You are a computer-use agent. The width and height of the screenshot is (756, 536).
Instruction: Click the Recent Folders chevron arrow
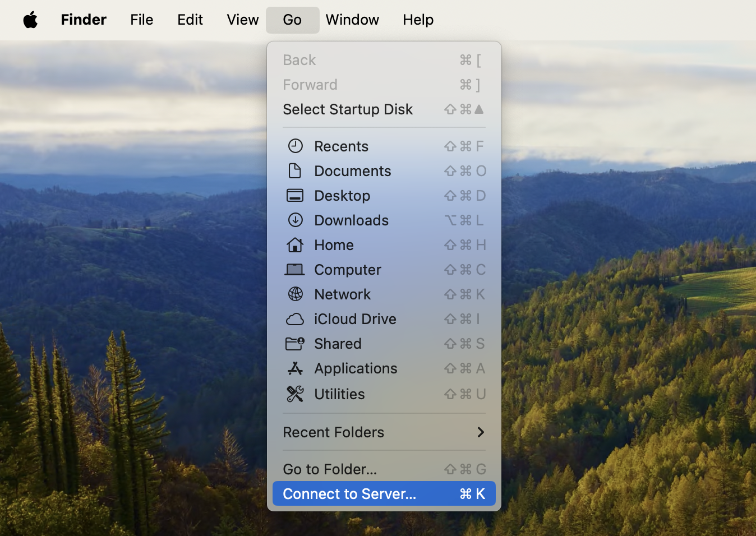[x=480, y=432]
